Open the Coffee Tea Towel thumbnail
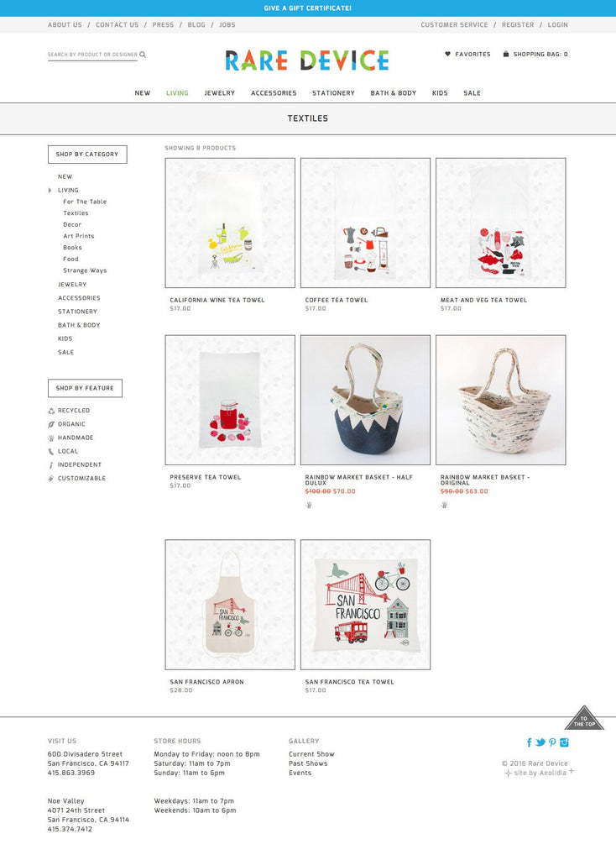616x860 pixels. pos(366,223)
